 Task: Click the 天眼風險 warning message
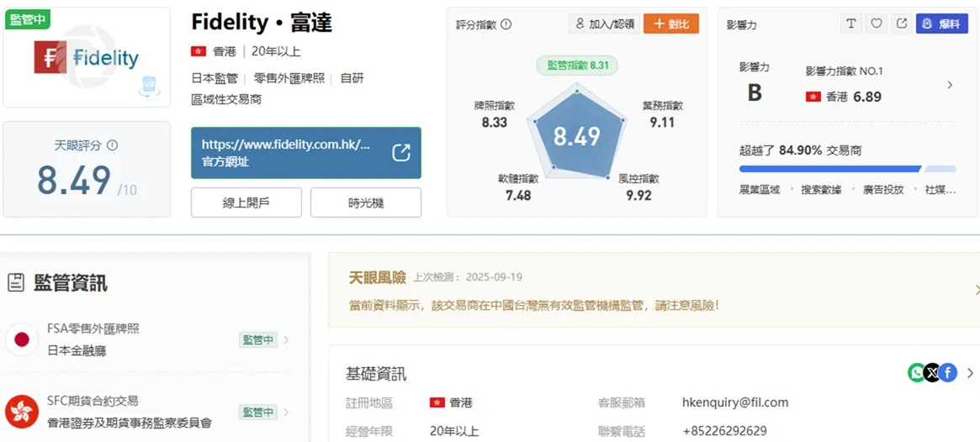click(x=534, y=306)
